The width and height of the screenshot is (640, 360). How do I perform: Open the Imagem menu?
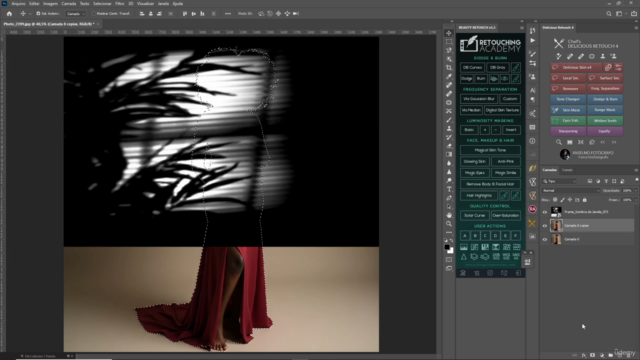click(50, 4)
